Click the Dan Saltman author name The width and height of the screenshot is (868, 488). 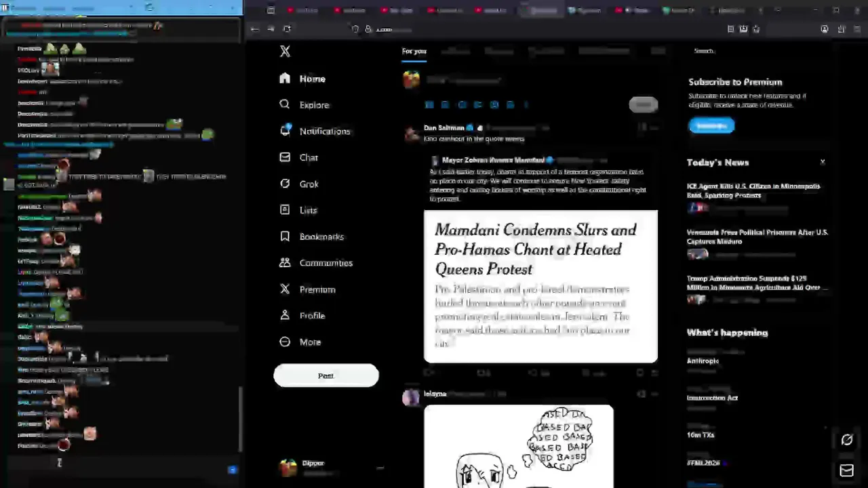click(443, 127)
